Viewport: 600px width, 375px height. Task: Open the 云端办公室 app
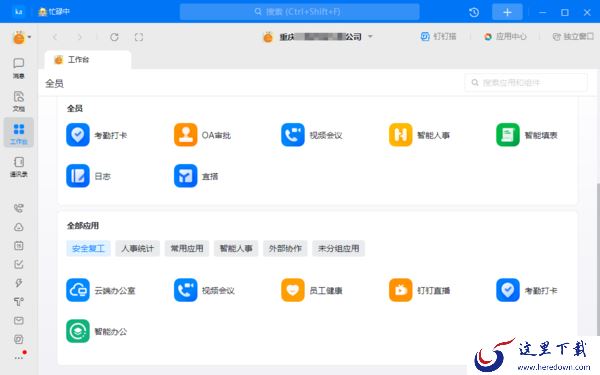tap(101, 290)
